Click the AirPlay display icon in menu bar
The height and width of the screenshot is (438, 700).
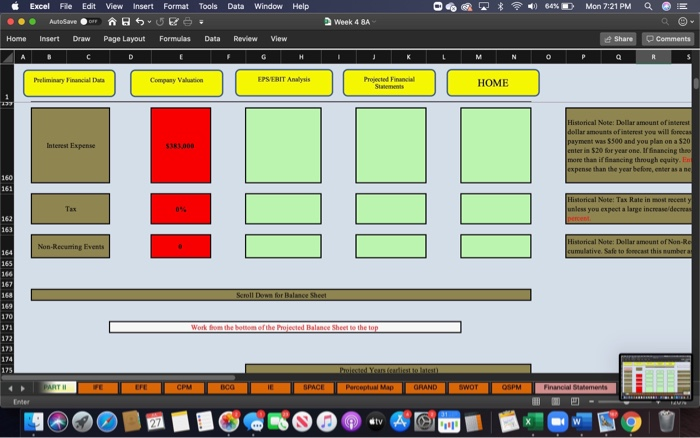(483, 6)
